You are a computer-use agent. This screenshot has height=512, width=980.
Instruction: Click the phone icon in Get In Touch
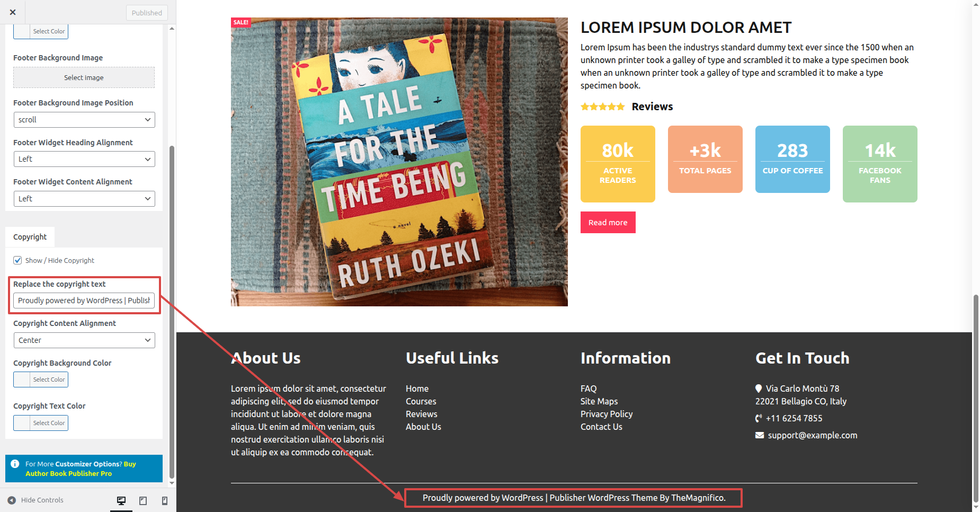(x=759, y=418)
